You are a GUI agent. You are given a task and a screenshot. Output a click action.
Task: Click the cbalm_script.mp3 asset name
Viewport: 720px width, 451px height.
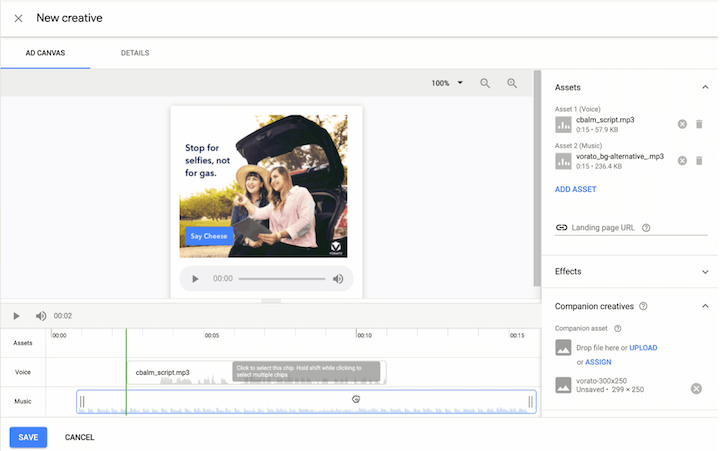click(x=605, y=120)
